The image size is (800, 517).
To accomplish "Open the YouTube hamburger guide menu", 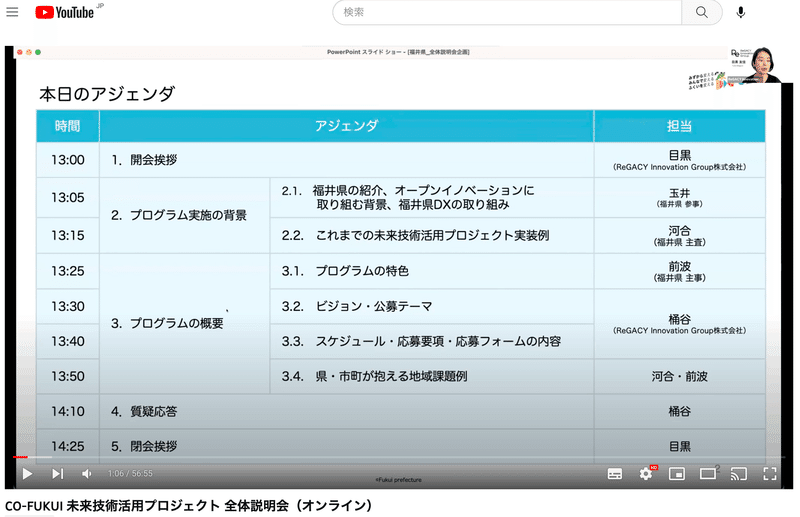I will tap(12, 12).
